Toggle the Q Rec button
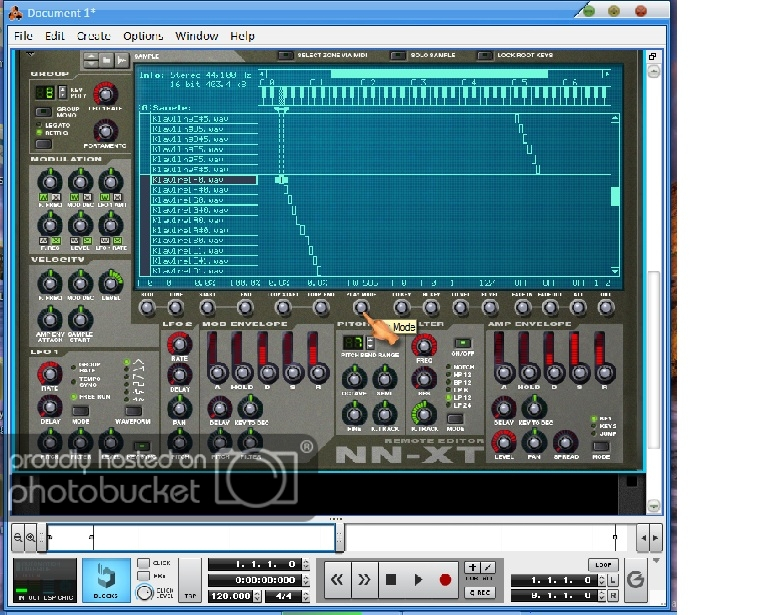Viewport: 768px width, 615px height. click(480, 592)
